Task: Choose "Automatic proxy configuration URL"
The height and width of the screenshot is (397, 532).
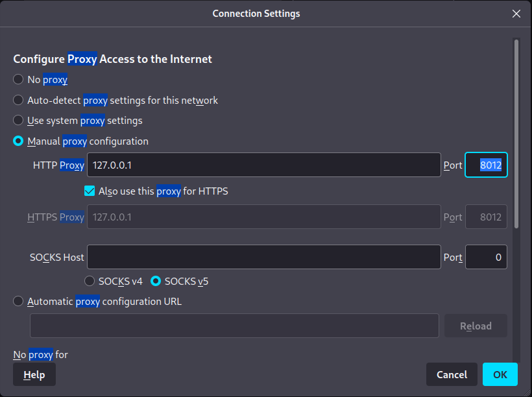Action: point(18,301)
